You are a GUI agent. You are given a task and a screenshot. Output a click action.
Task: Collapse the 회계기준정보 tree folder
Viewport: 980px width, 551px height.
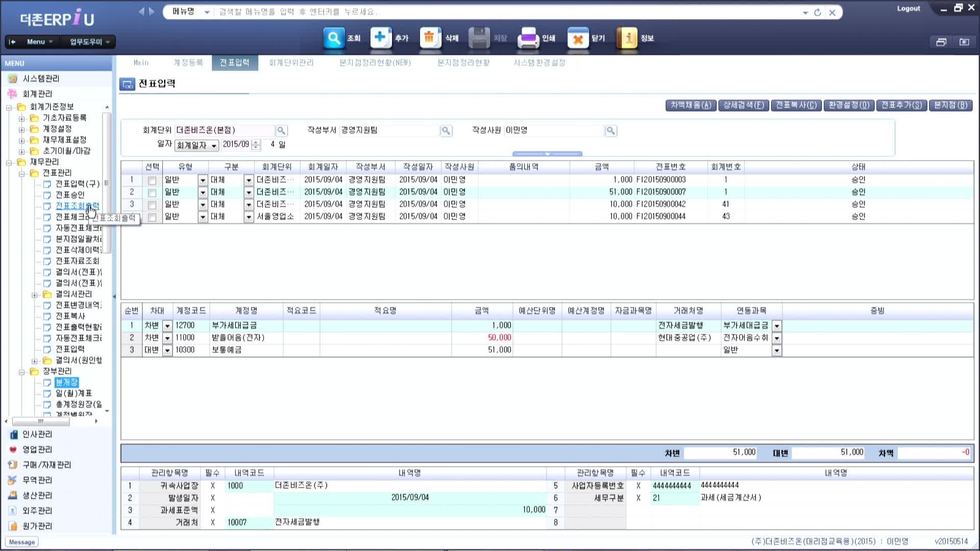(x=9, y=107)
